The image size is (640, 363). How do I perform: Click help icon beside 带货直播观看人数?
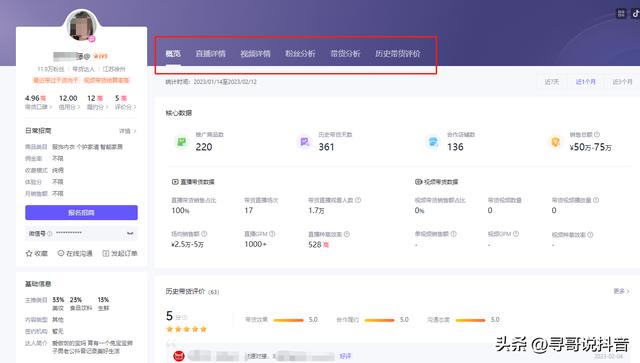pyautogui.click(x=358, y=200)
